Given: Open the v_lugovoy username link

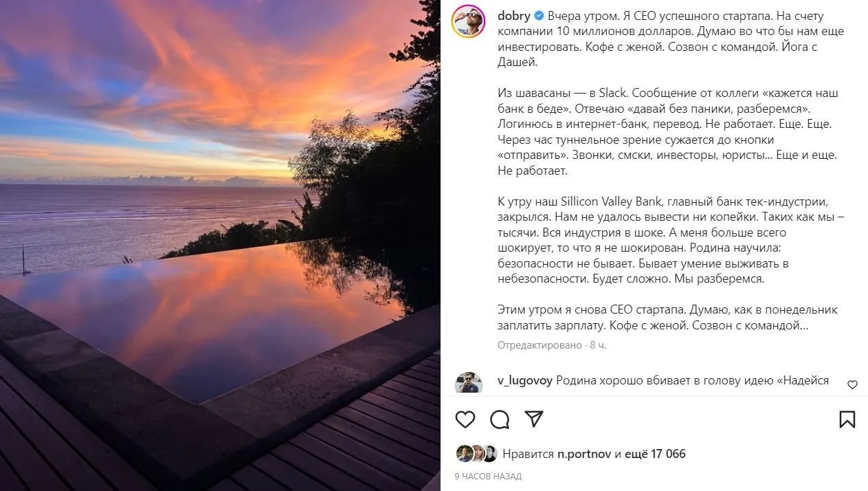Looking at the screenshot, I should coord(524,380).
